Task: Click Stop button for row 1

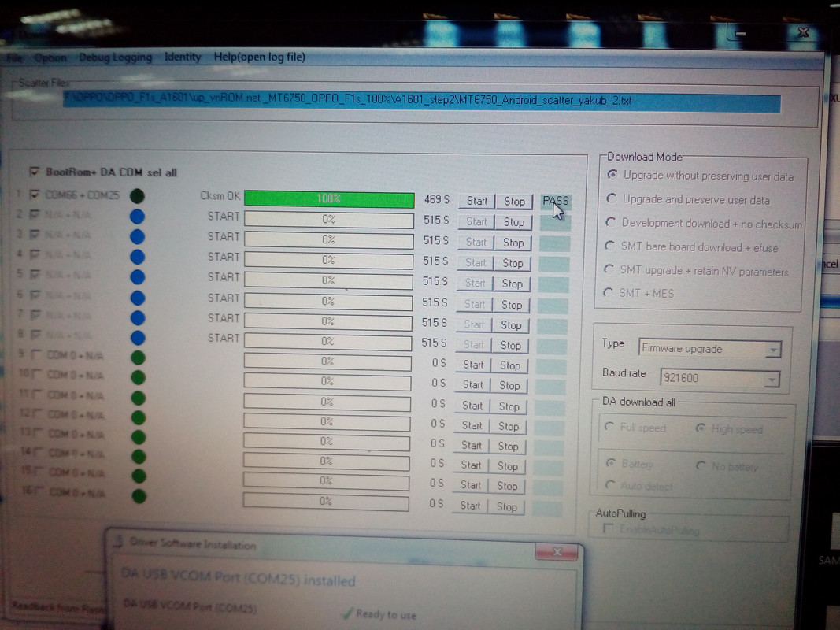Action: pos(514,202)
